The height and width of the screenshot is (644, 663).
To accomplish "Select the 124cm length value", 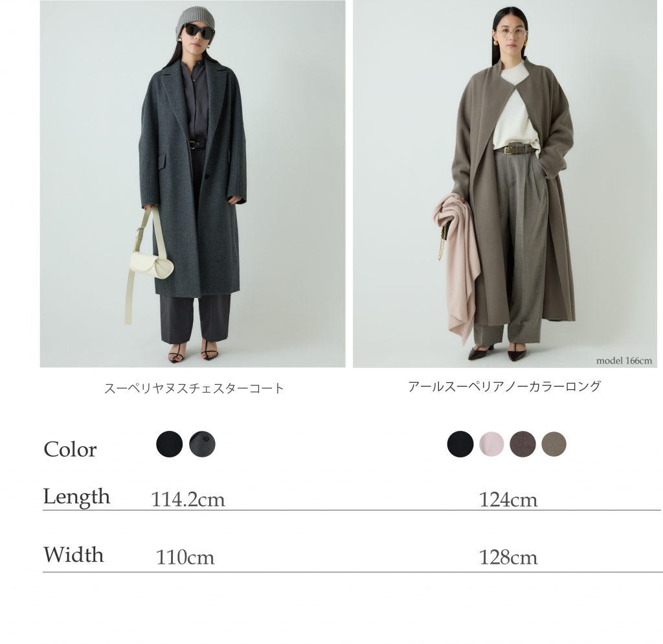I will click(x=508, y=500).
